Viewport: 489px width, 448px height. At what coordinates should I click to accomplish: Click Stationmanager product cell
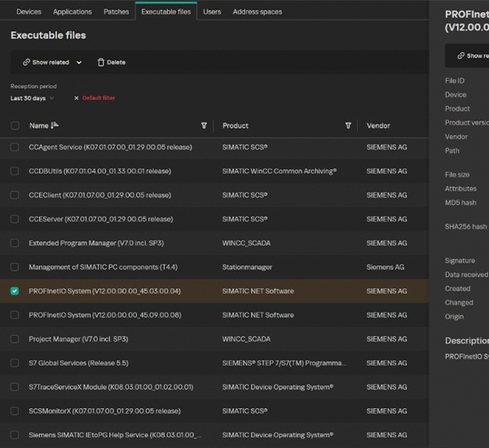(247, 267)
